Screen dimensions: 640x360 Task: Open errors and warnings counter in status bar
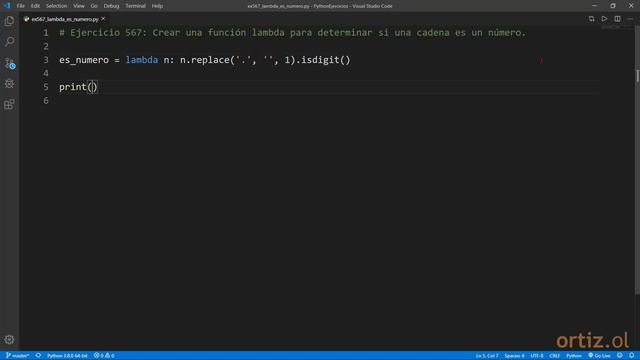104,356
